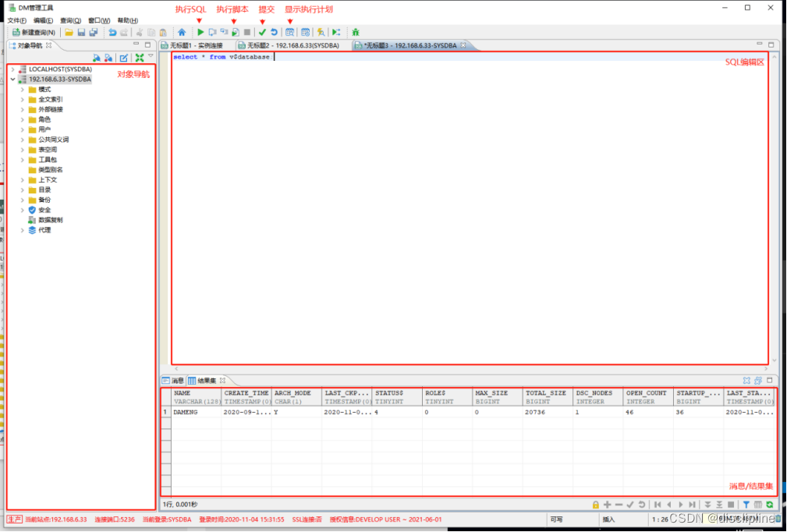The image size is (787, 532).
Task: Click the delete row minus icon
Action: 619,505
